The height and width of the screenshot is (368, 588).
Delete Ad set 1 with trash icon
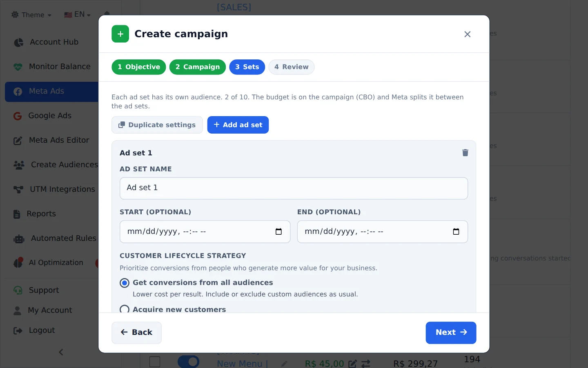465,153
